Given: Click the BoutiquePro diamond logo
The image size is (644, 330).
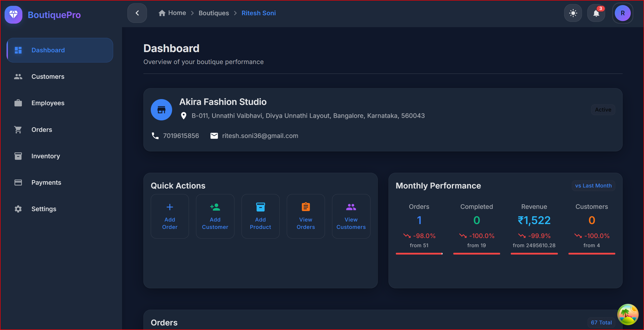Looking at the screenshot, I should click(x=13, y=14).
